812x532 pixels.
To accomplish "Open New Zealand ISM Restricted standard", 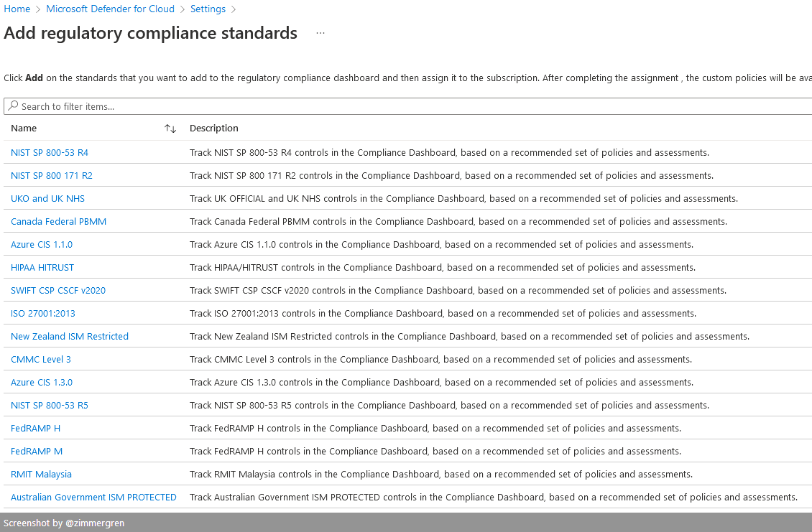I will [70, 337].
